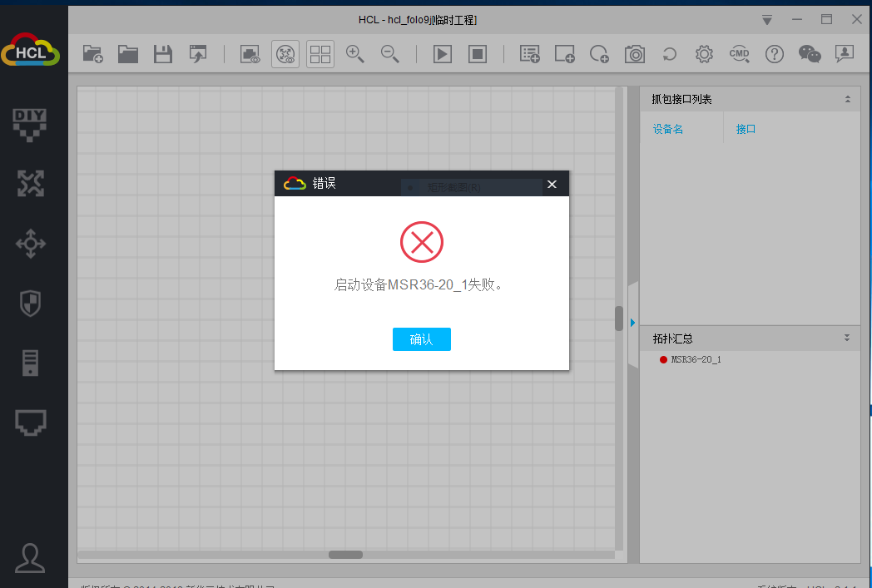Image resolution: width=872 pixels, height=588 pixels.
Task: Toggle the interface name display icon
Action: 250,54
